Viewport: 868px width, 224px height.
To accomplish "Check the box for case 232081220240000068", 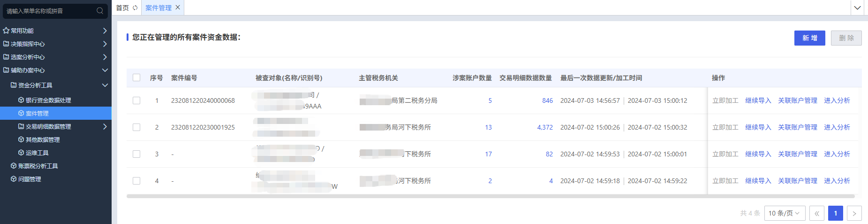I will (136, 100).
